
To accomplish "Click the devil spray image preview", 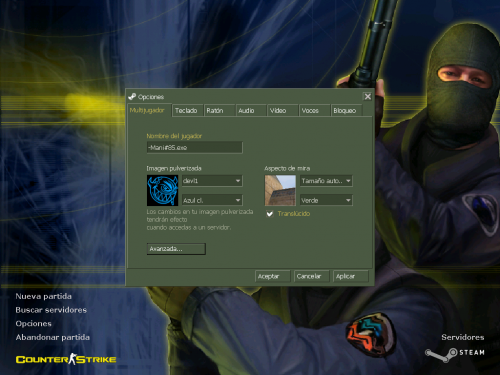I will pyautogui.click(x=162, y=191).
